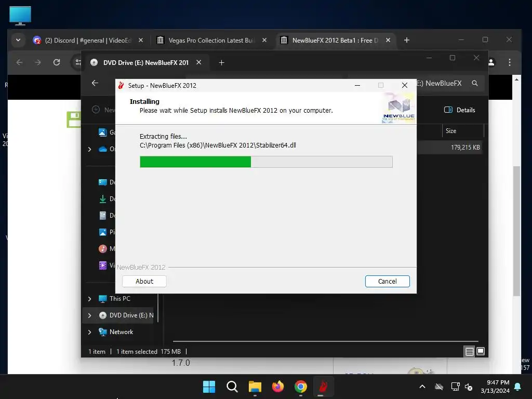Click the Desktop folder icon in sidebar

pos(102,182)
